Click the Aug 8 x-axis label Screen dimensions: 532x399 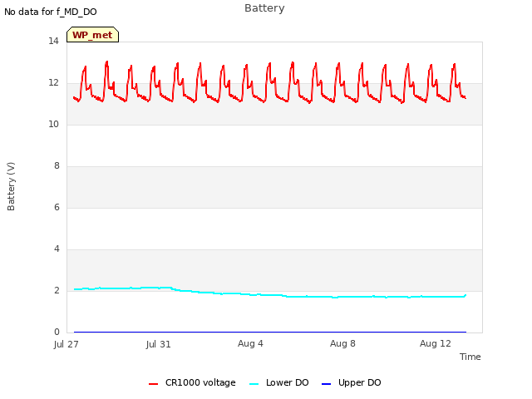click(x=342, y=343)
